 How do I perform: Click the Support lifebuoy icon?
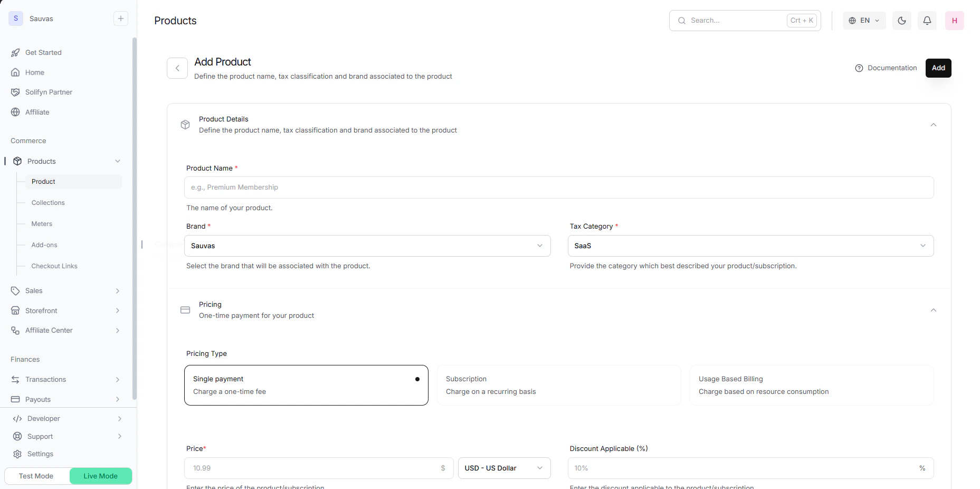click(x=17, y=436)
